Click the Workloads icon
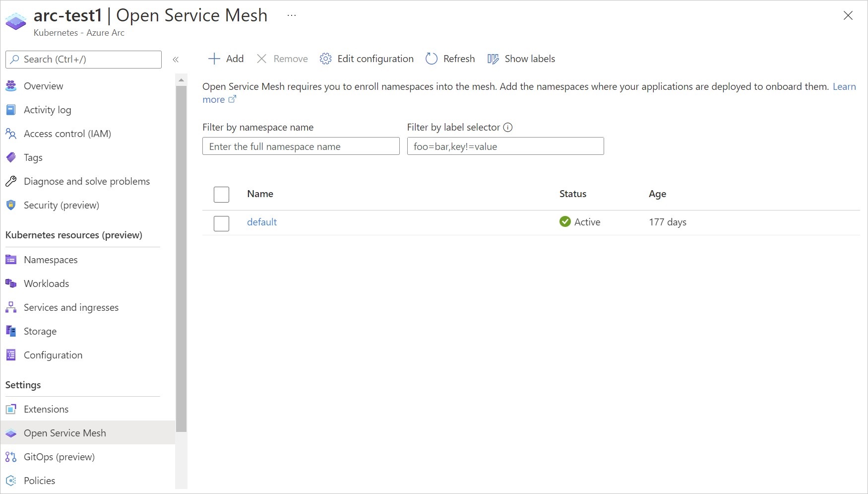868x494 pixels. pos(11,283)
